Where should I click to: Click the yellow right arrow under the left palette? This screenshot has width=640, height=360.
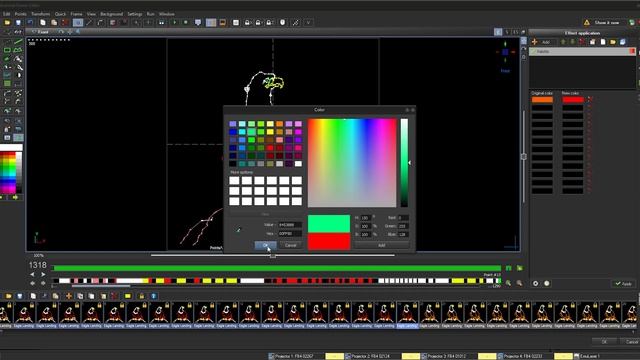(15, 198)
